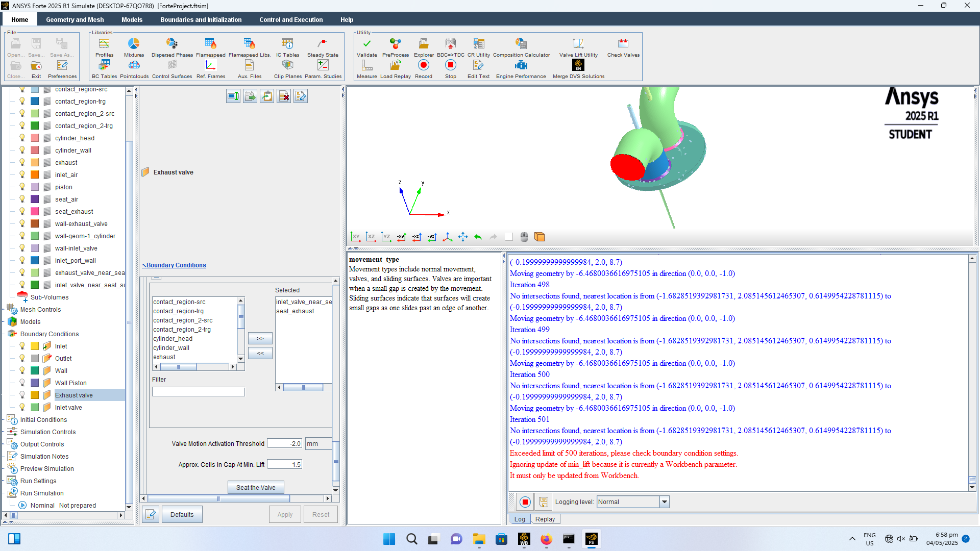Image resolution: width=980 pixels, height=551 pixels.
Task: Click the seat_air purple color swatch
Action: (35, 199)
